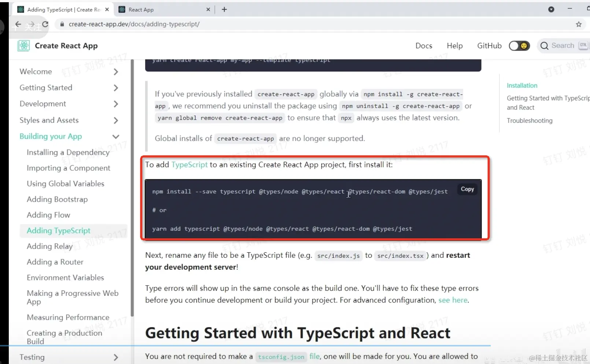This screenshot has height=364, width=590.
Task: Click the yarn add typescript command line
Action: tap(282, 229)
